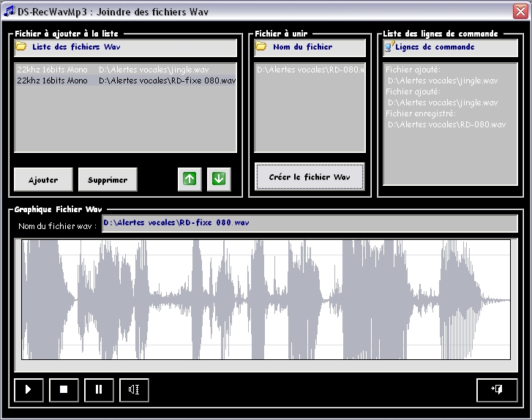The height and width of the screenshot is (420, 532).
Task: Pause the wav file playback
Action: [x=99, y=389]
